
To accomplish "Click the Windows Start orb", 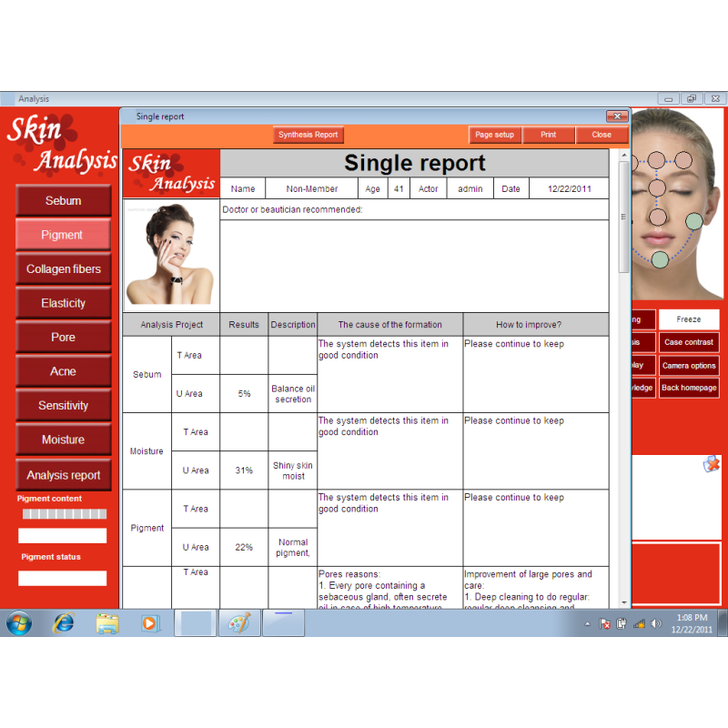I will pyautogui.click(x=19, y=623).
